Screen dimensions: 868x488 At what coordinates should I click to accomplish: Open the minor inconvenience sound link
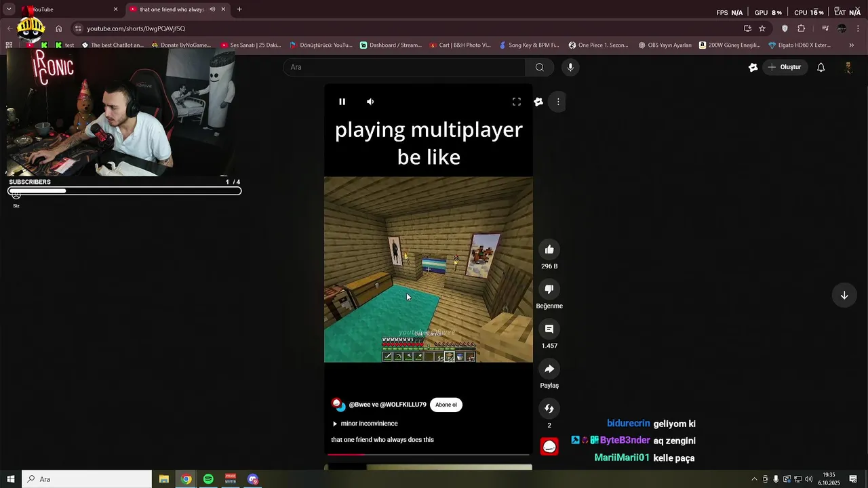pyautogui.click(x=369, y=424)
